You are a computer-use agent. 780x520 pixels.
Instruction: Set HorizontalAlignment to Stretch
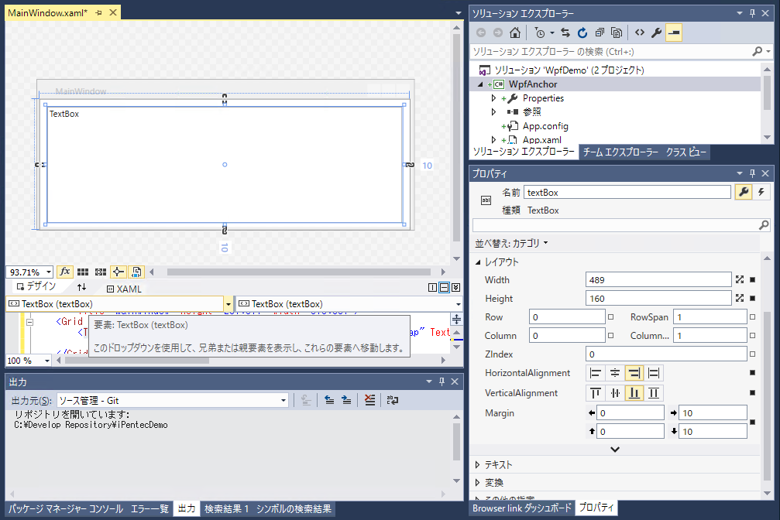click(654, 373)
